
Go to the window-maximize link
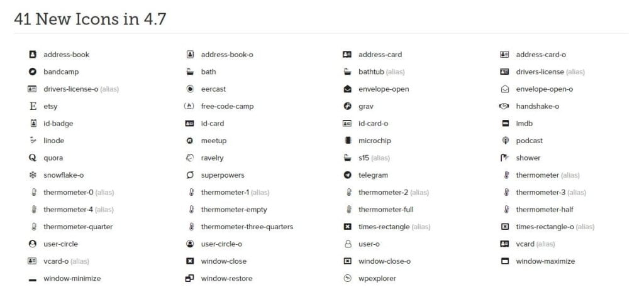click(x=545, y=261)
